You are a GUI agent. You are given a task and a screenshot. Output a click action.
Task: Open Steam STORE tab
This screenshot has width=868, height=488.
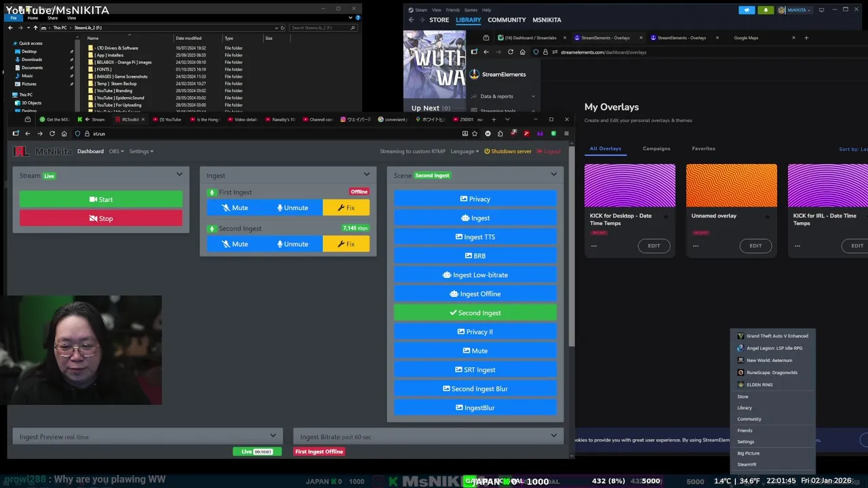pyautogui.click(x=439, y=20)
